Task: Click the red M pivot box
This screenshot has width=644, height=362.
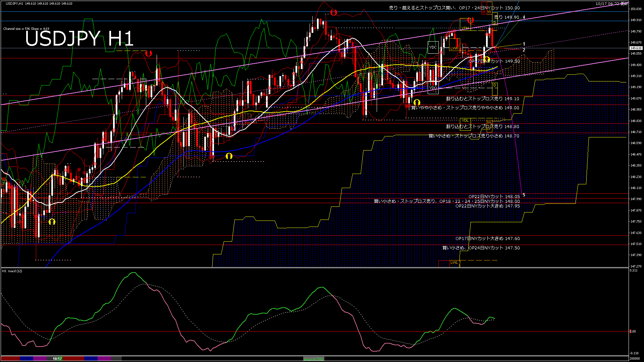Action: 484,12
